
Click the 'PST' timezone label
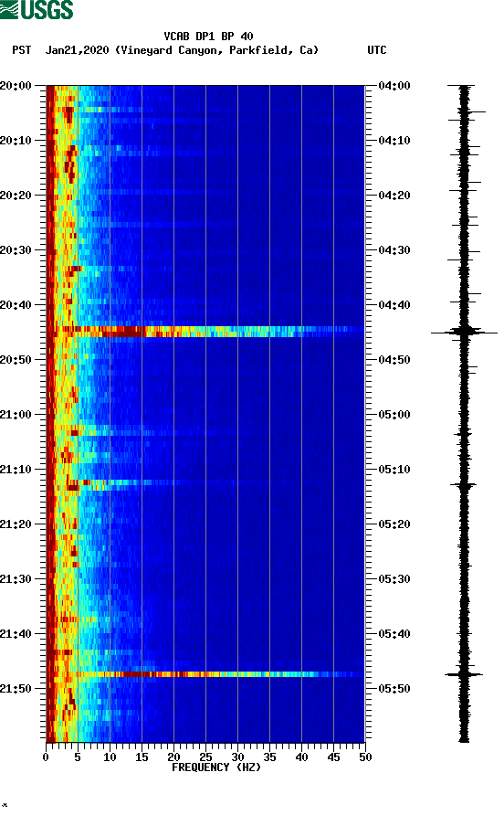pyautogui.click(x=22, y=50)
